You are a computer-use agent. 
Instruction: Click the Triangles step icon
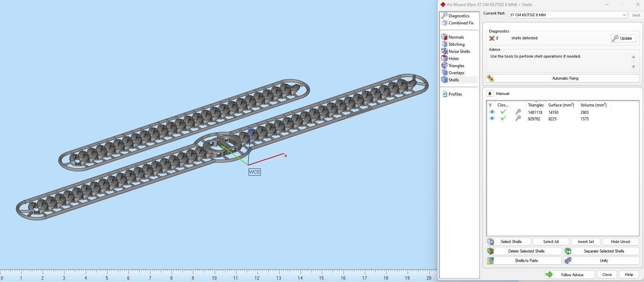[445, 66]
